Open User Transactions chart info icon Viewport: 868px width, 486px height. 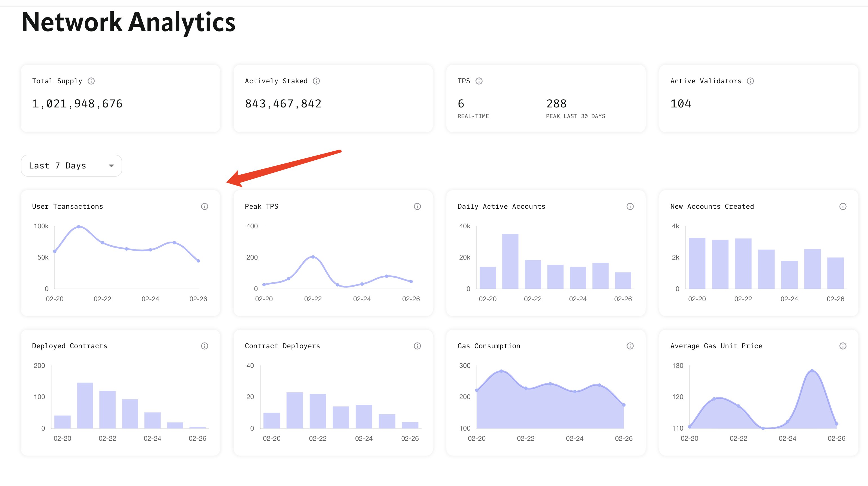(x=205, y=206)
